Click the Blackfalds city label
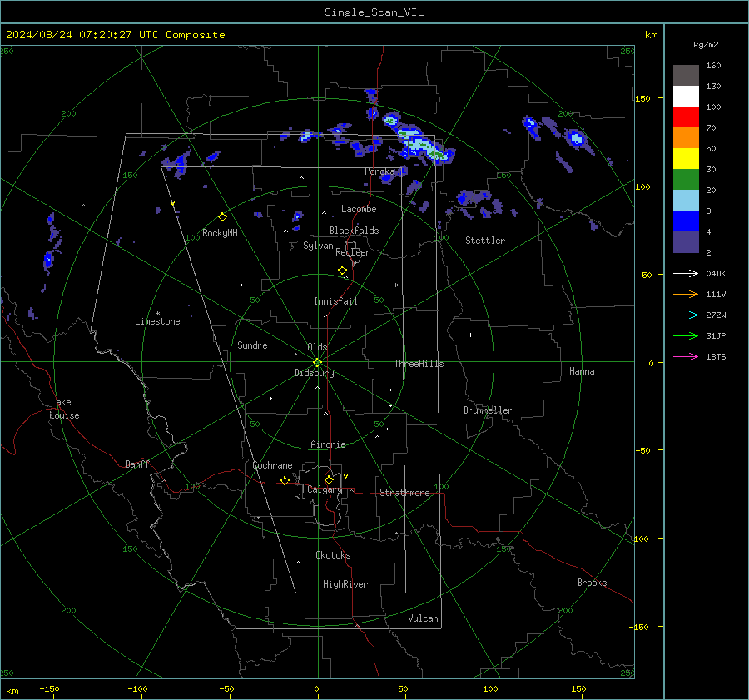The image size is (749, 700). [354, 231]
